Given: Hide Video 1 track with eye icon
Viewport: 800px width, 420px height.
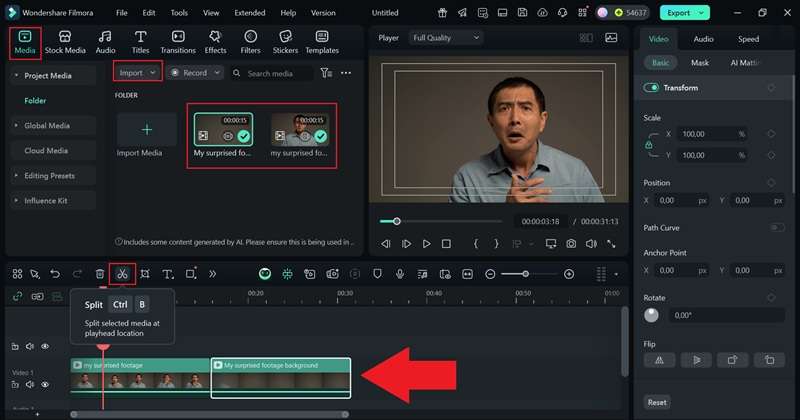Looking at the screenshot, I should click(45, 382).
